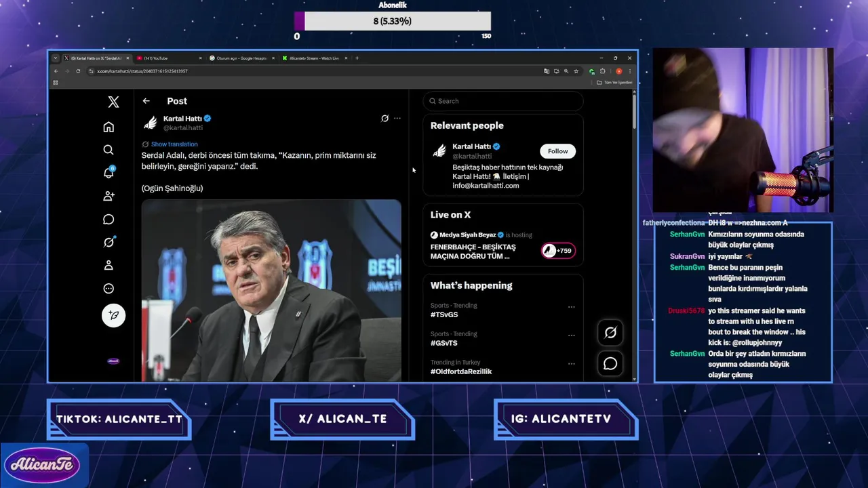The image size is (868, 488).
Task: Open the X logo home link
Action: click(x=113, y=102)
